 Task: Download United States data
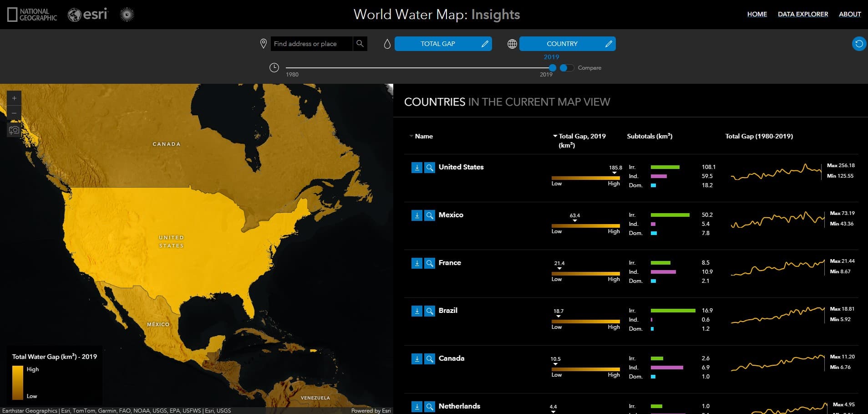(x=416, y=168)
